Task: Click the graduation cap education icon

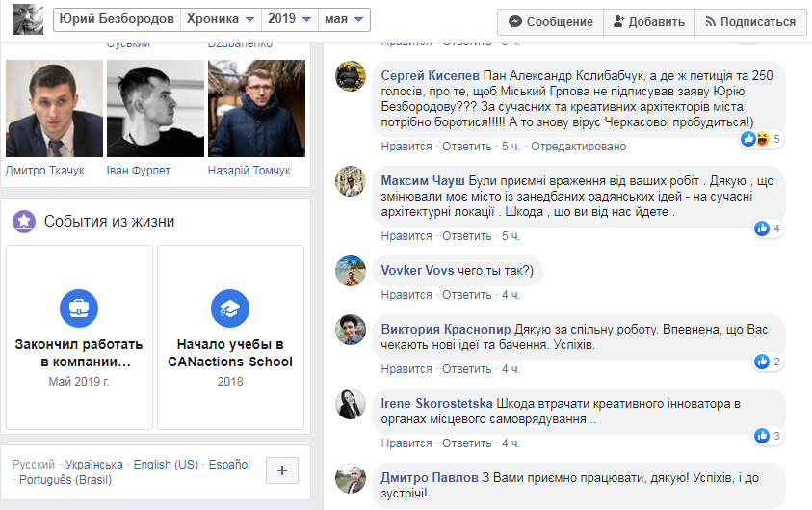Action: tap(230, 309)
